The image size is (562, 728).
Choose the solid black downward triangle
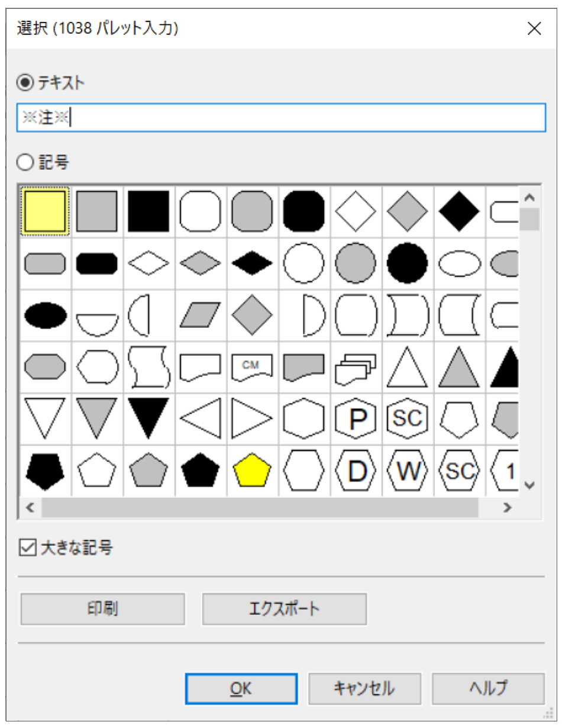click(148, 418)
